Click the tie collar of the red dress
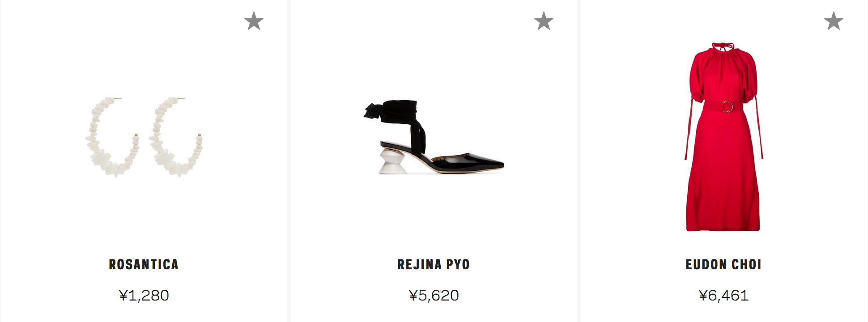This screenshot has height=322, width=868. pos(723,47)
